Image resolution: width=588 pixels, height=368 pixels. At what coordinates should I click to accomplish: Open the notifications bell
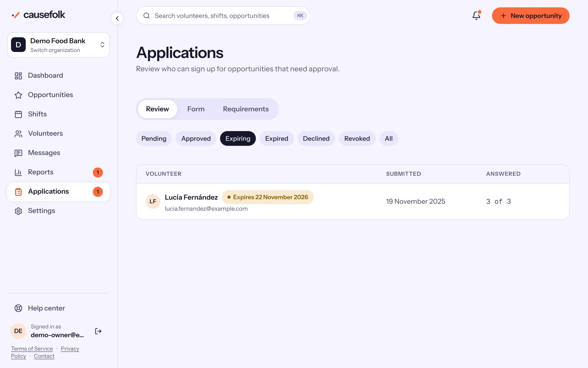point(476,16)
